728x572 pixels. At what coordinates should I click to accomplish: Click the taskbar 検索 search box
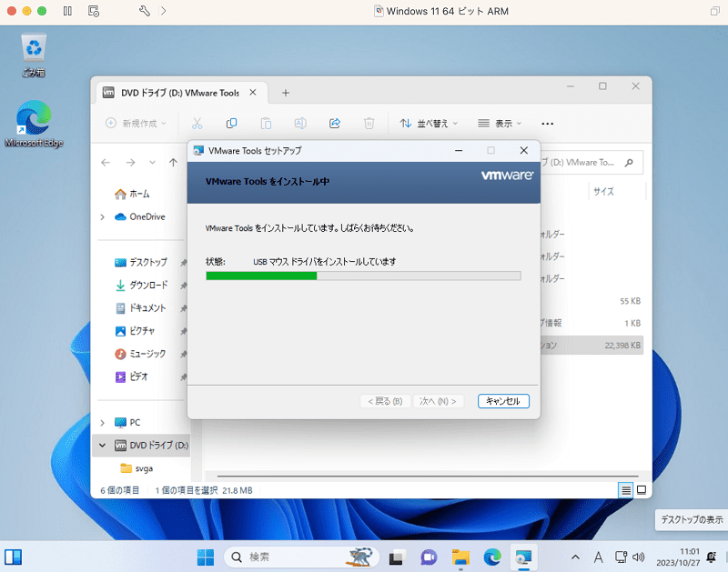[x=302, y=557]
